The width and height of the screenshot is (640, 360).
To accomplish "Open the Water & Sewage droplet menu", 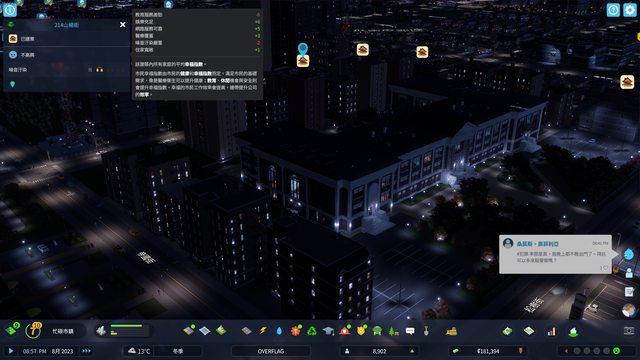I will click(279, 331).
